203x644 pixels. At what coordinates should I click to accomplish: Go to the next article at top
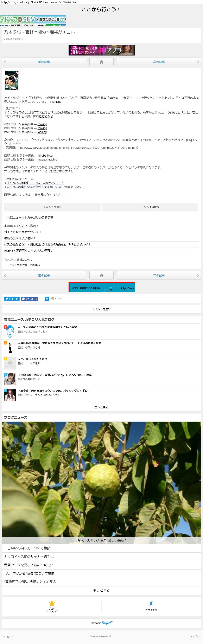[159, 62]
